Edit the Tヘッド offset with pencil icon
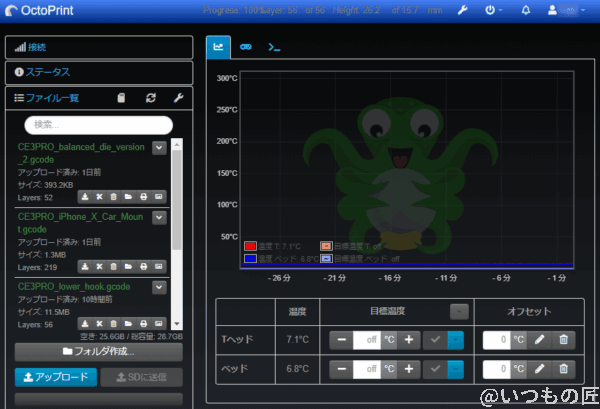Viewport: 600px width, 409px height. point(540,339)
